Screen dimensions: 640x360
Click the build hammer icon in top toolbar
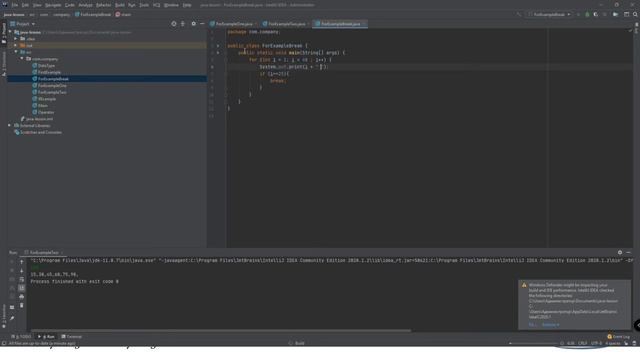(x=519, y=14)
